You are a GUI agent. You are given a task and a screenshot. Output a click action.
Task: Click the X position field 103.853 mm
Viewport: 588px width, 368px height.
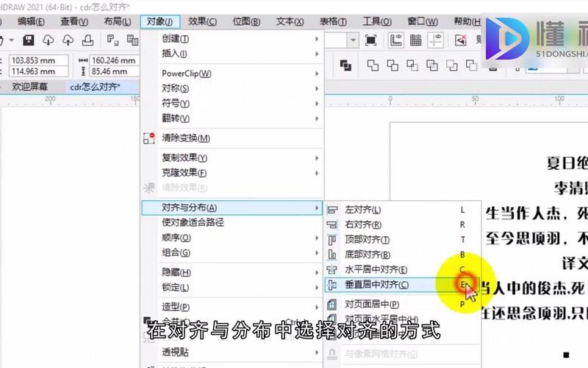39,60
